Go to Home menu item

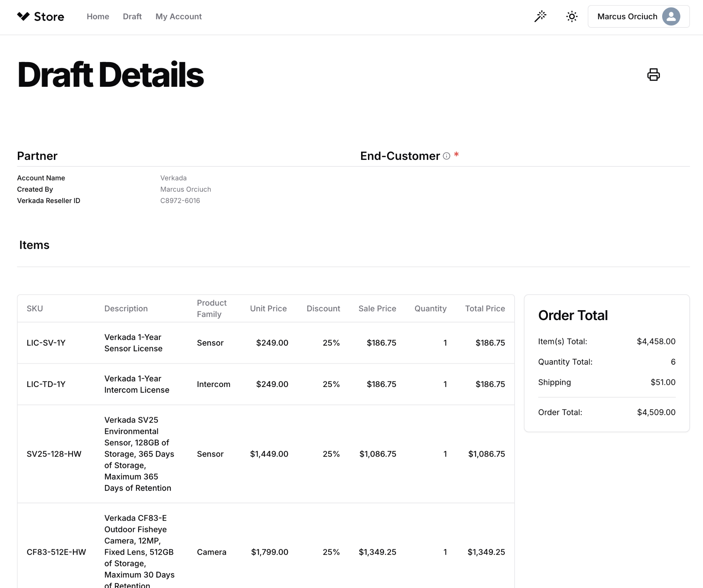[x=98, y=16]
